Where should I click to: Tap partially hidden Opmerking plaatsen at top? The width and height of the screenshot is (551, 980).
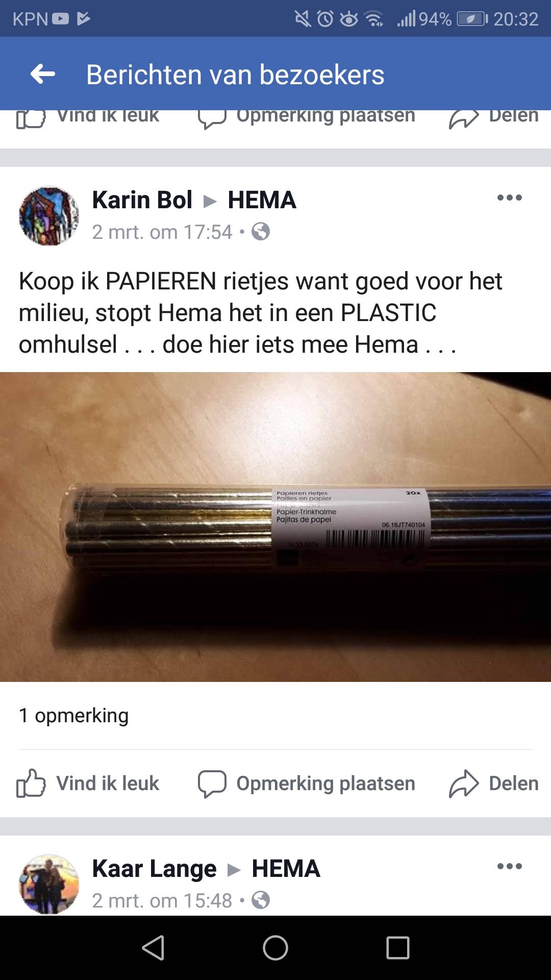tap(307, 117)
